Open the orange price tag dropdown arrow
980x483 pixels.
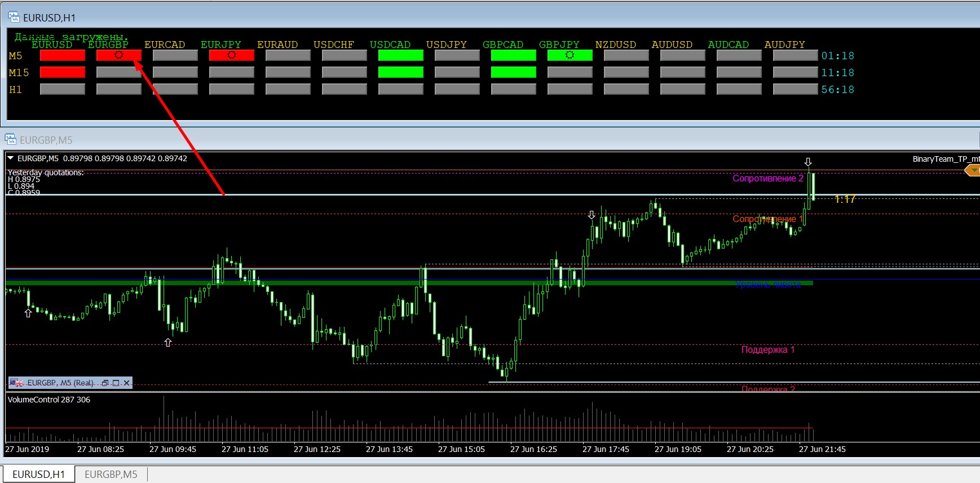tap(974, 170)
